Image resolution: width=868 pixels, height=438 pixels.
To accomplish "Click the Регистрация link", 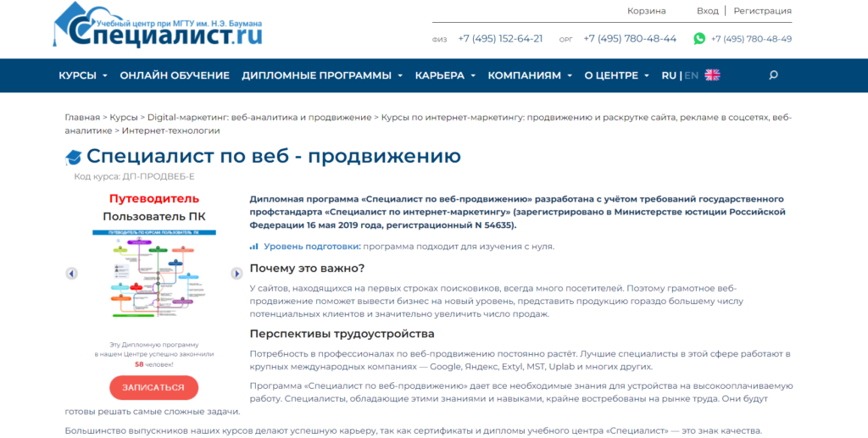I will click(762, 11).
